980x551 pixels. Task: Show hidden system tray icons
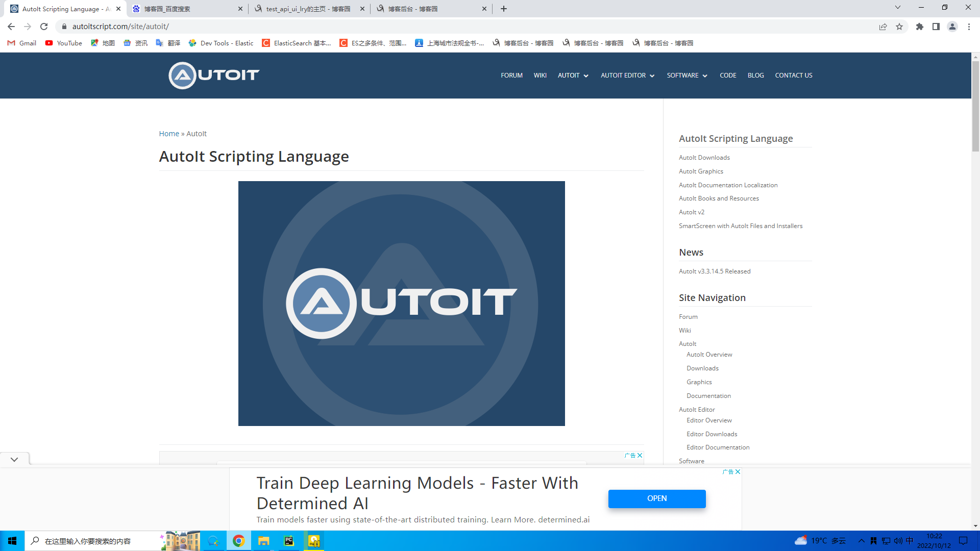(x=861, y=541)
